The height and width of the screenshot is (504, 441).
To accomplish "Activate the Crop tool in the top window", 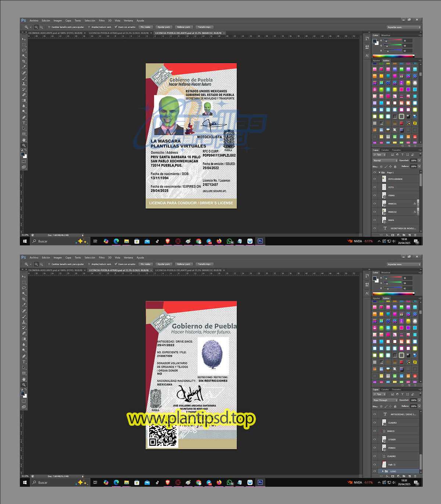I will click(x=24, y=61).
